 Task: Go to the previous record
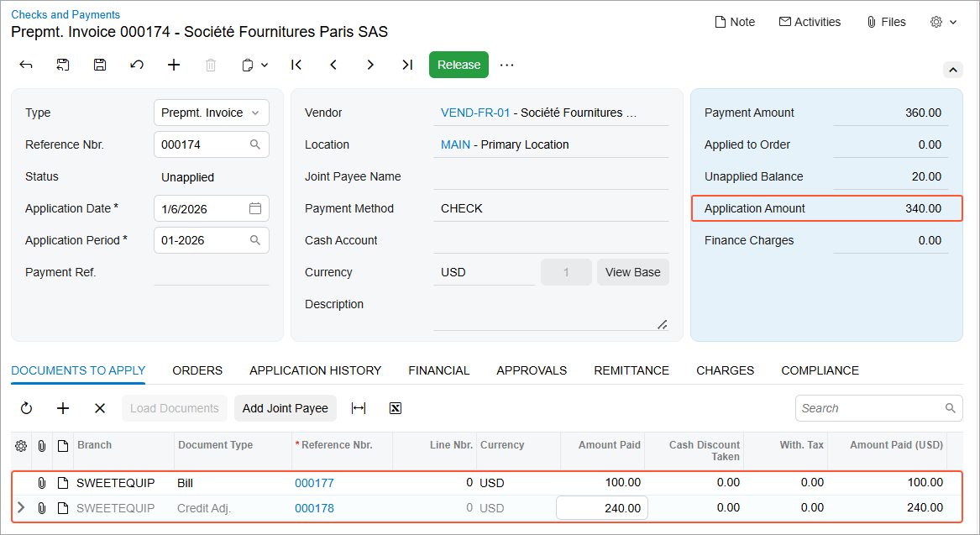point(333,65)
